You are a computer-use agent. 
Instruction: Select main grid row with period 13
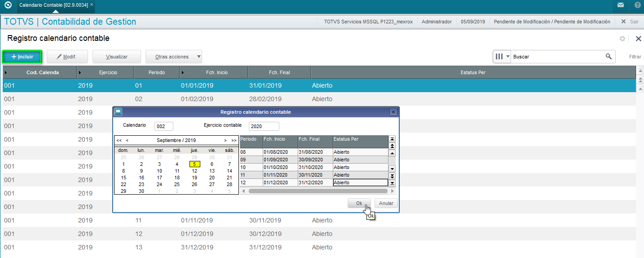[x=319, y=247]
